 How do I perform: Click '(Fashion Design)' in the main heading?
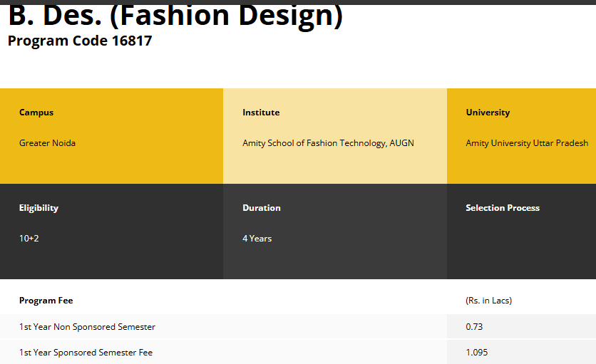227,16
